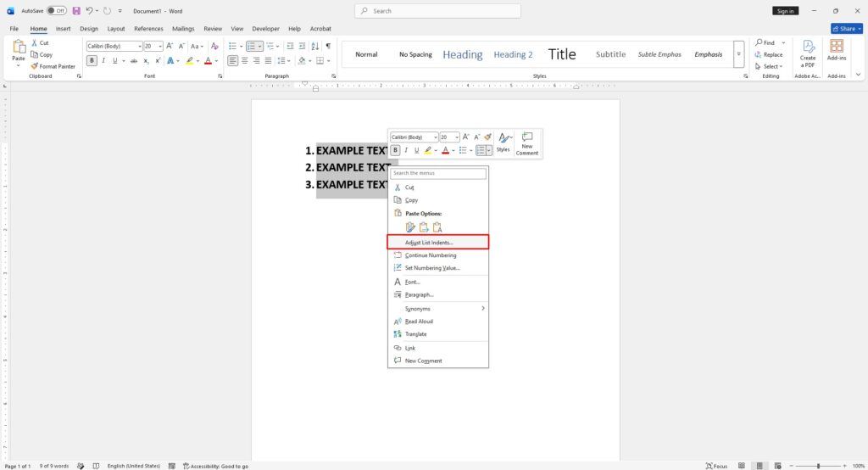868x470 pixels.
Task: Click New Comment in the mini toolbar
Action: coord(527,143)
